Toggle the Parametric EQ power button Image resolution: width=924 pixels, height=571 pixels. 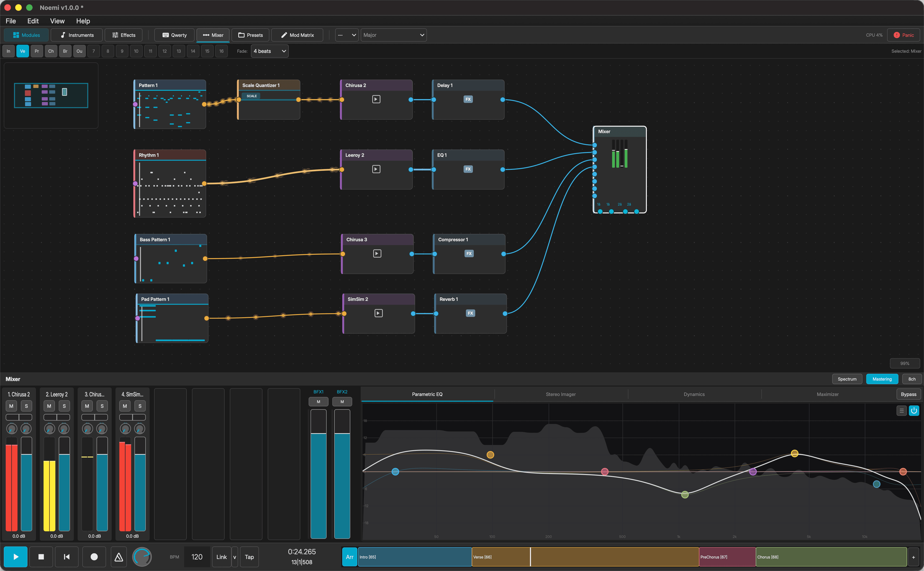(914, 411)
